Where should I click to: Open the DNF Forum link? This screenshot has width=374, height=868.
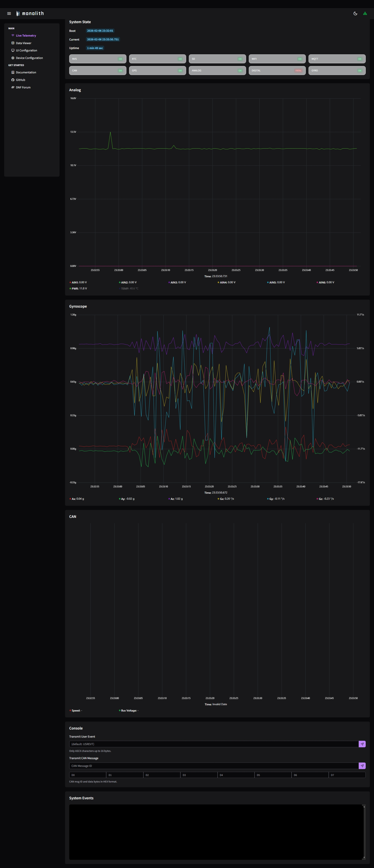pyautogui.click(x=23, y=87)
